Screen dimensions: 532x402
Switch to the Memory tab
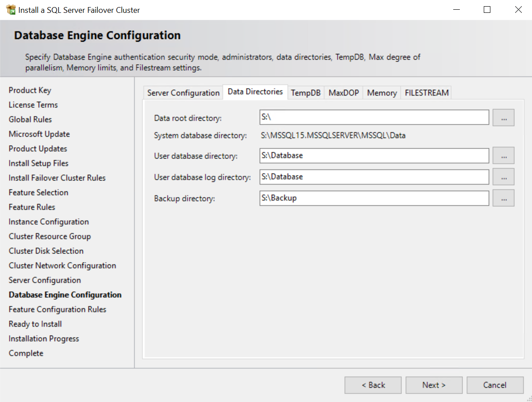[381, 93]
